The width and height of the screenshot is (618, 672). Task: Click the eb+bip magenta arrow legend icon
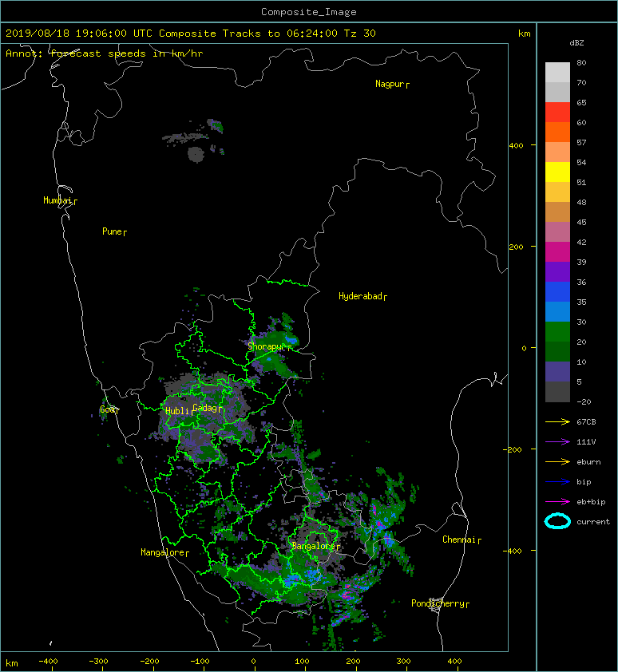(557, 502)
